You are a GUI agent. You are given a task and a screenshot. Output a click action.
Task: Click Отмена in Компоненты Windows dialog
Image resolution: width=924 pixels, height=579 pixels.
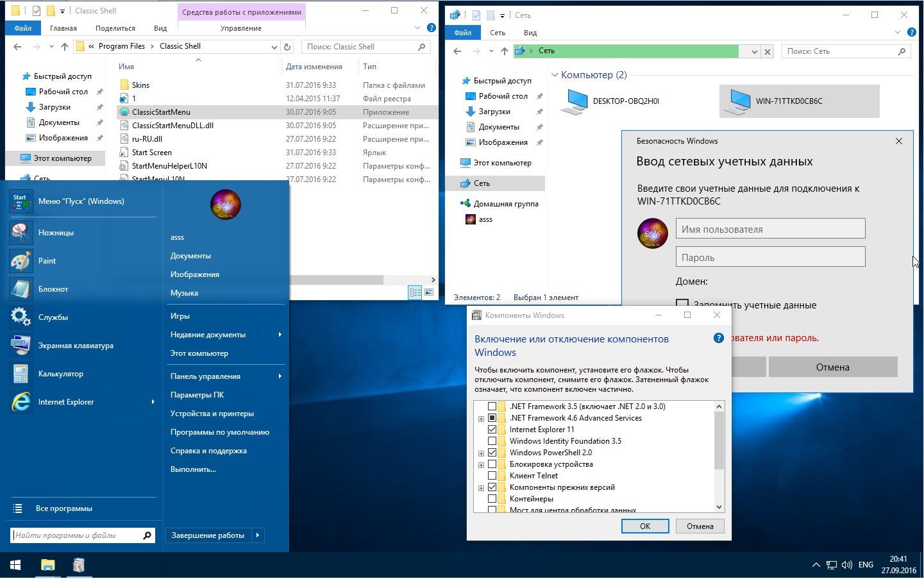(x=700, y=526)
